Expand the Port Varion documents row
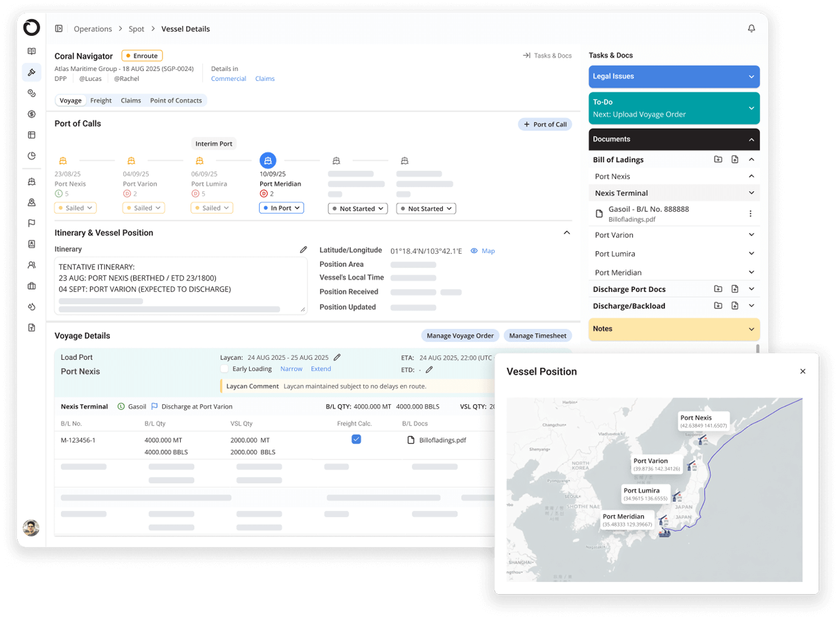This screenshot has height=619, width=840. 674,235
